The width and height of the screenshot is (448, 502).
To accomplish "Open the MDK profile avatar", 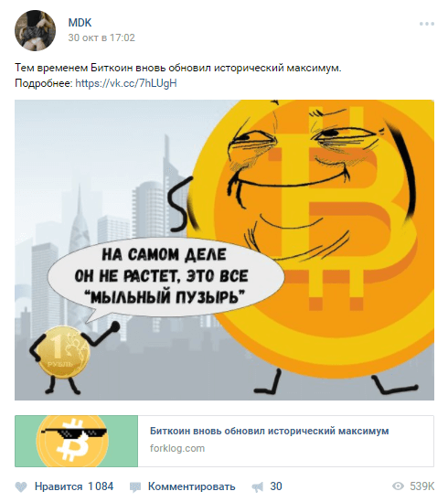I will [36, 31].
